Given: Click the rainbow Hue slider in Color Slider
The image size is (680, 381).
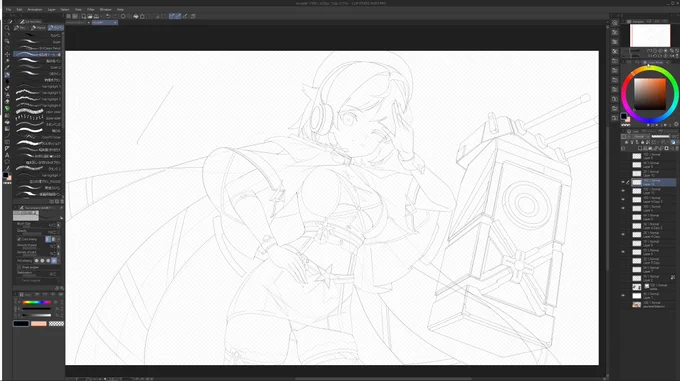Looking at the screenshot, I should point(36,303).
